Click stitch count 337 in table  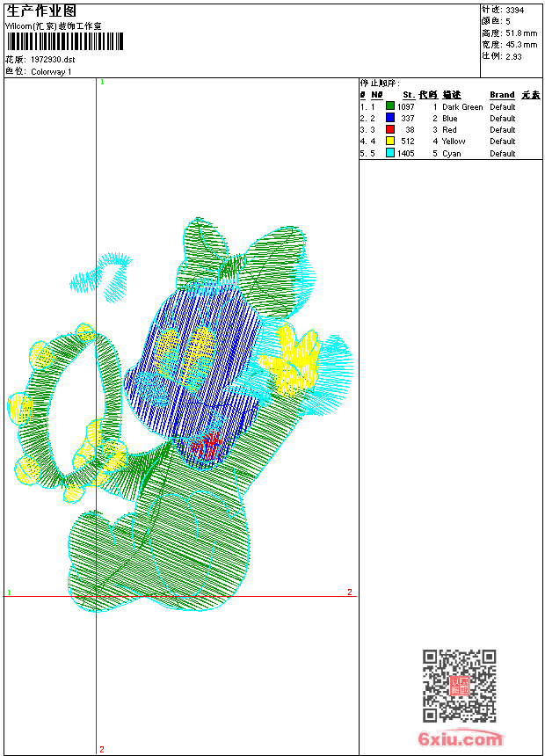click(x=408, y=119)
